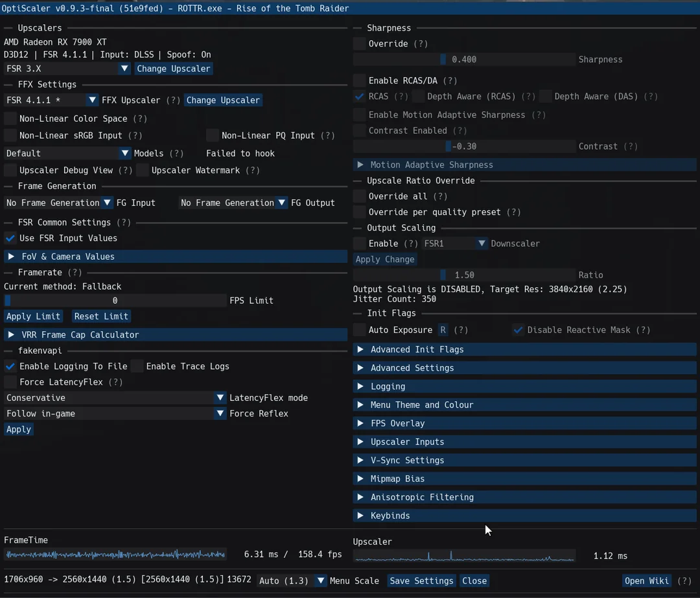Enable Non-Linear sRGB Input
The image size is (700, 598).
[10, 135]
